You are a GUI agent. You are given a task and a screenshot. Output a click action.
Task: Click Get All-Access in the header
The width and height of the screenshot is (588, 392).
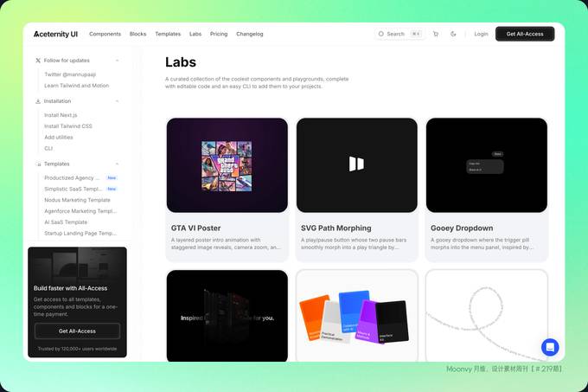(525, 34)
